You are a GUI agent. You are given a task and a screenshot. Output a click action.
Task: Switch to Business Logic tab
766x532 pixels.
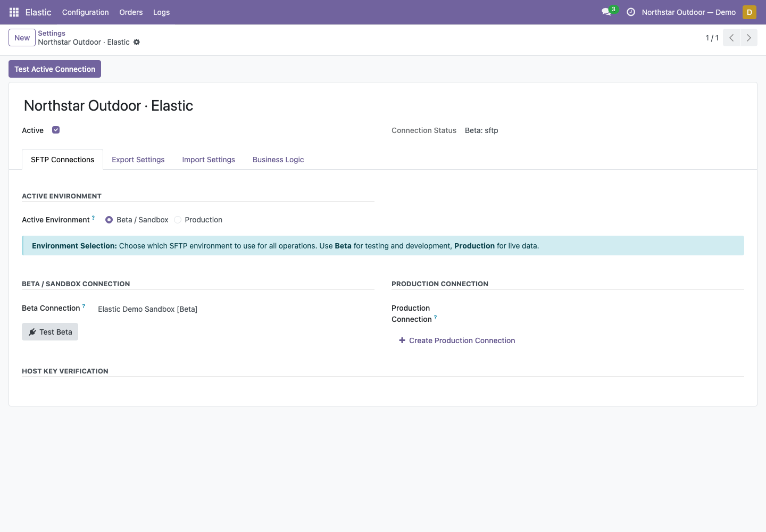coord(278,160)
